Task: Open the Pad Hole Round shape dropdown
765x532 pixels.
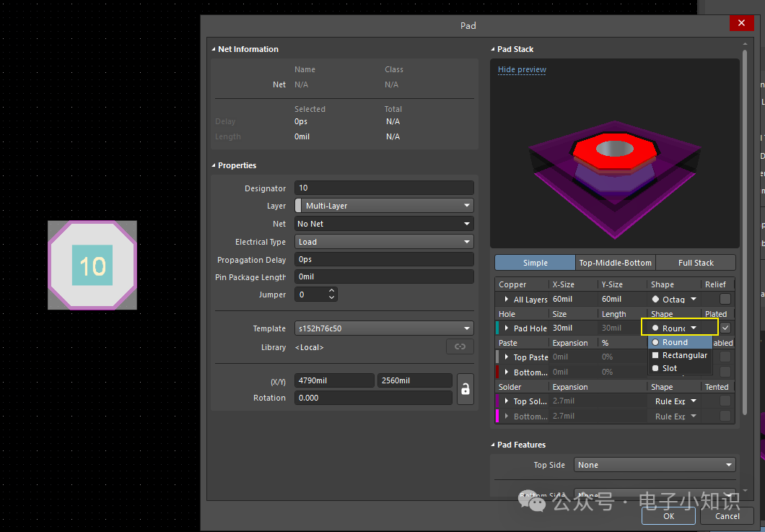Action: click(x=674, y=328)
